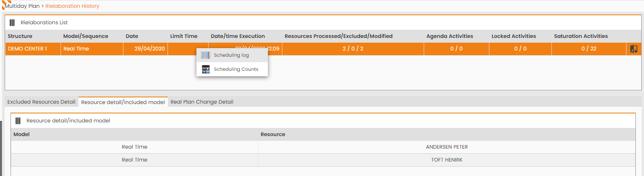Image resolution: width=644 pixels, height=176 pixels.
Task: Sort by Limit Time column header
Action: coord(184,36)
